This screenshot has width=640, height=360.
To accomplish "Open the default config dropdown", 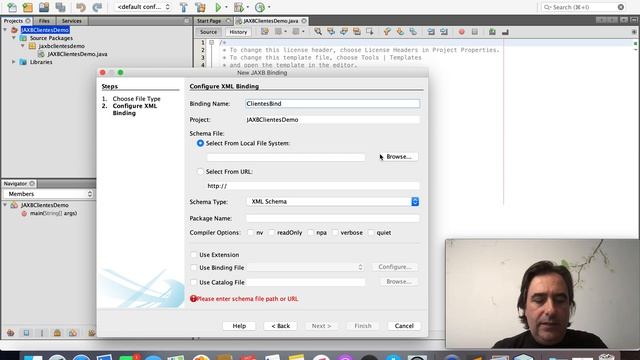I will tap(143, 7).
